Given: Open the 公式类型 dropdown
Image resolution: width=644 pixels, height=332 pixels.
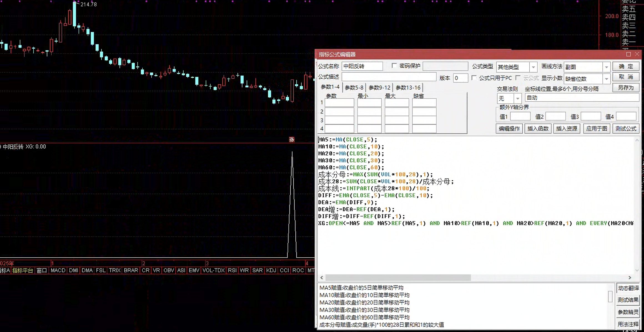Looking at the screenshot, I should click(533, 67).
